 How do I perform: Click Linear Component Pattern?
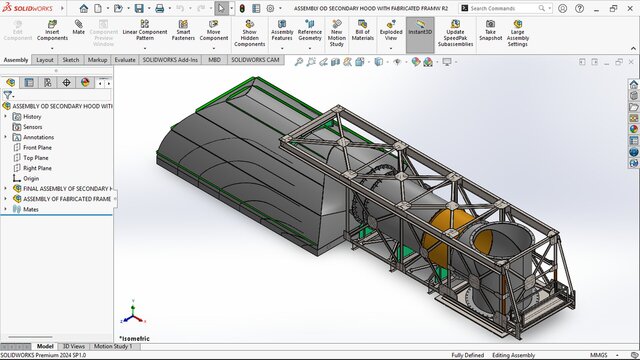point(145,30)
